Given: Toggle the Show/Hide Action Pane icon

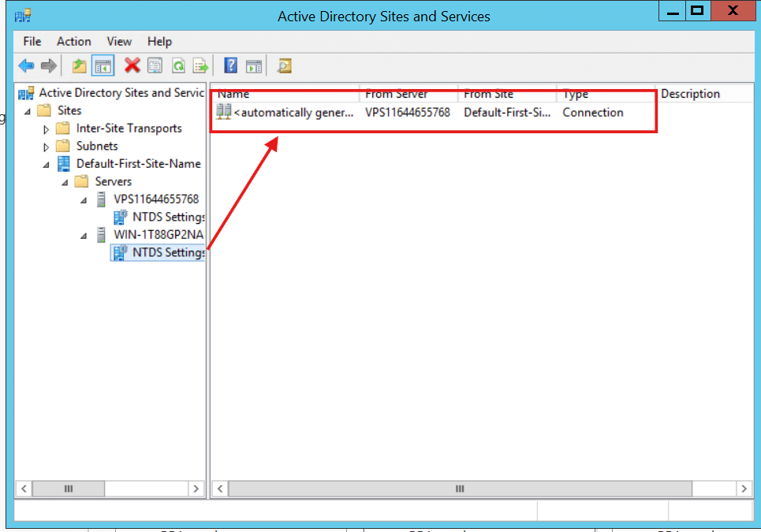Looking at the screenshot, I should point(254,66).
